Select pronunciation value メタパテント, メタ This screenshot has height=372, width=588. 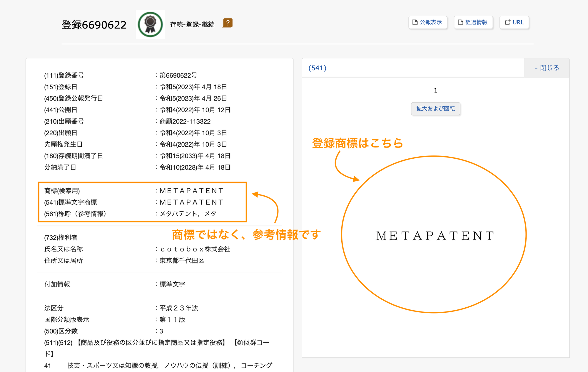coord(188,214)
